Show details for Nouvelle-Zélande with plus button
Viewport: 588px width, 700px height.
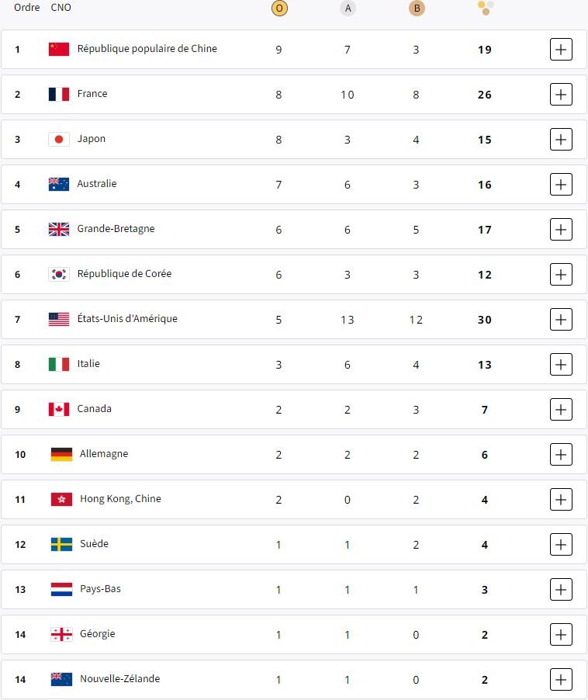coord(561,680)
